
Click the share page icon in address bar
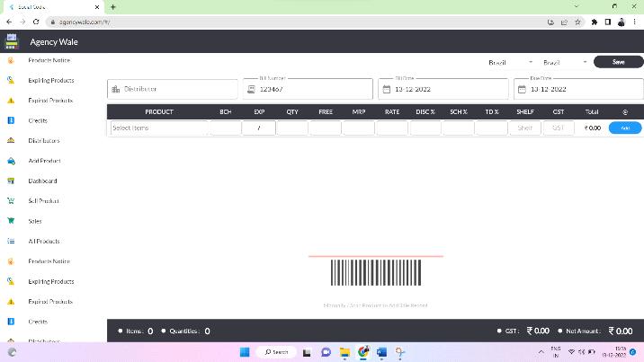tap(564, 22)
